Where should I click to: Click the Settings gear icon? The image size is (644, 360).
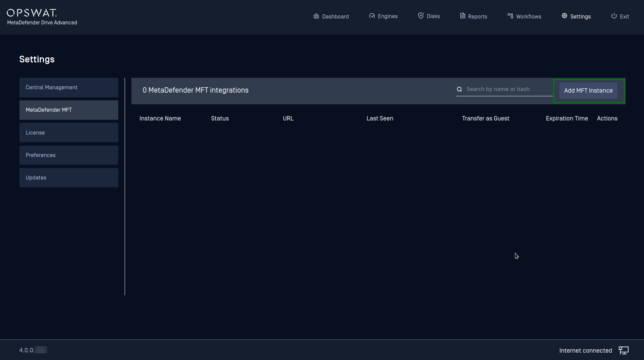tap(564, 16)
